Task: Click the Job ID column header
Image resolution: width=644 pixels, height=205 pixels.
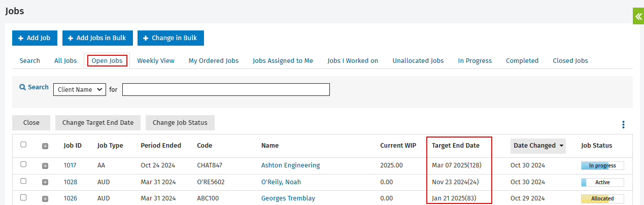Action: click(x=73, y=146)
